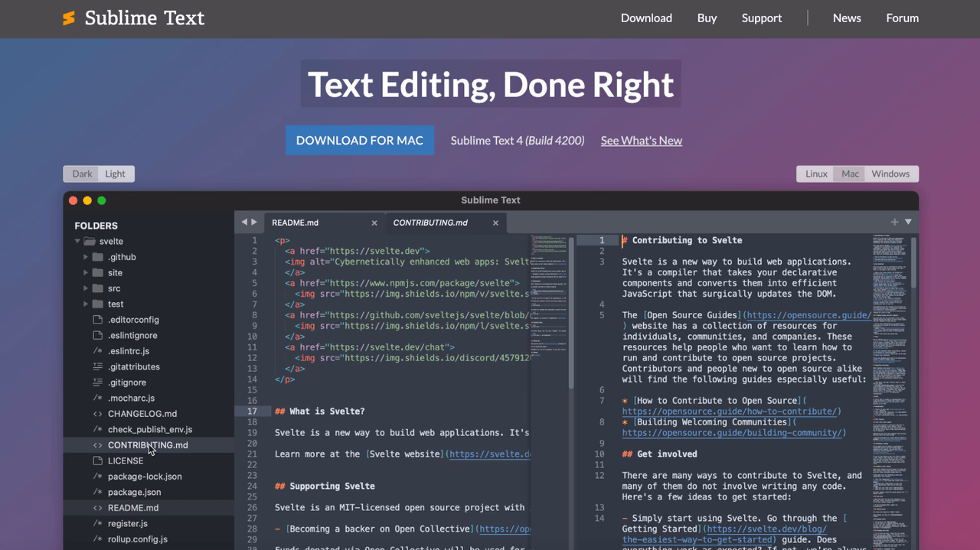Screen dimensions: 980x550
Task: Click the .gitignore file icon
Action: pos(97,382)
